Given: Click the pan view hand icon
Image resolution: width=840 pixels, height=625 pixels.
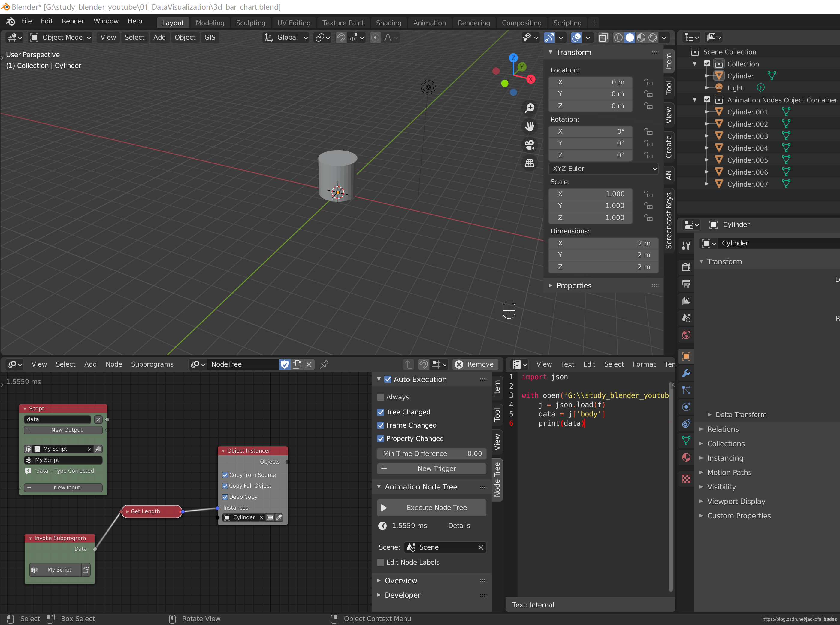Looking at the screenshot, I should point(529,127).
